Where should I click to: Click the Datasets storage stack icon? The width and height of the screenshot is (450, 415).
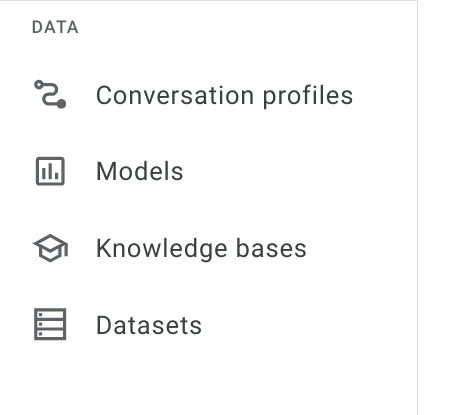pyautogui.click(x=50, y=324)
